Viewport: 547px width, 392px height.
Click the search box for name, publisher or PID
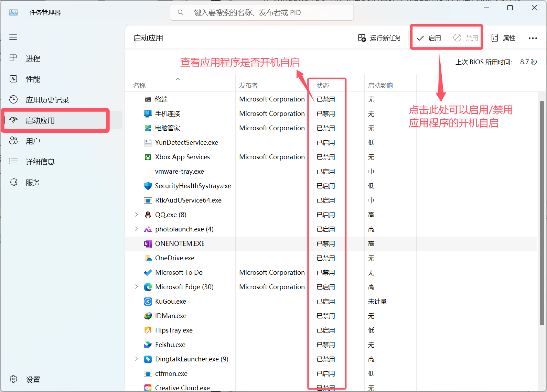pyautogui.click(x=262, y=13)
